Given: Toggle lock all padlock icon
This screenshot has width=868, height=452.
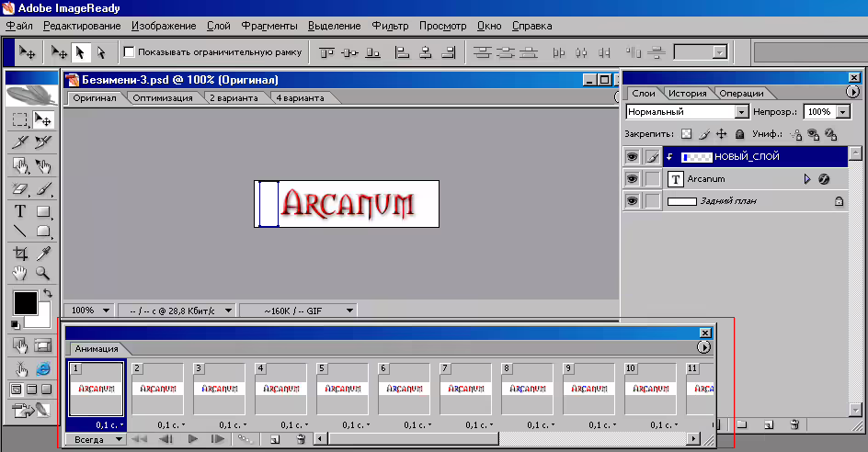Looking at the screenshot, I should coord(739,134).
